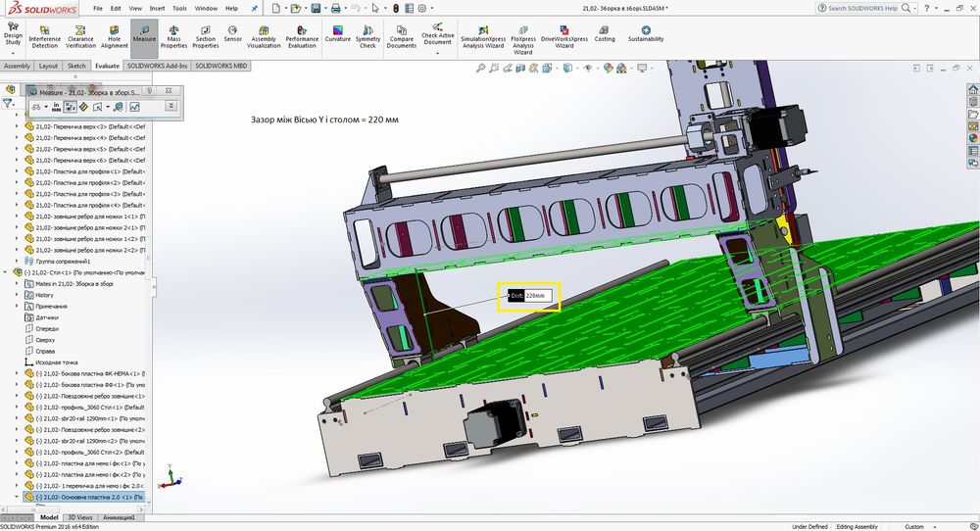Expand 21,02- Основна пластіна 2.0 <1> node

click(x=17, y=498)
